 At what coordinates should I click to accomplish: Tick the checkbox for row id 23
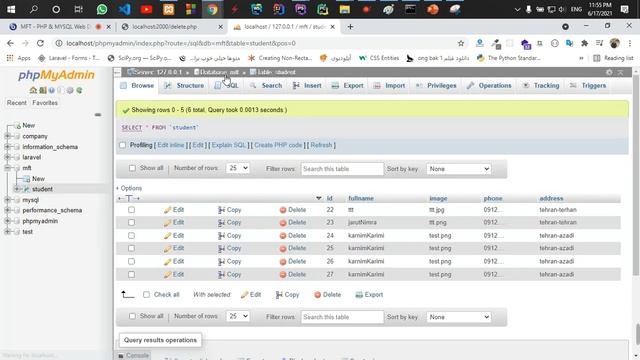point(131,222)
